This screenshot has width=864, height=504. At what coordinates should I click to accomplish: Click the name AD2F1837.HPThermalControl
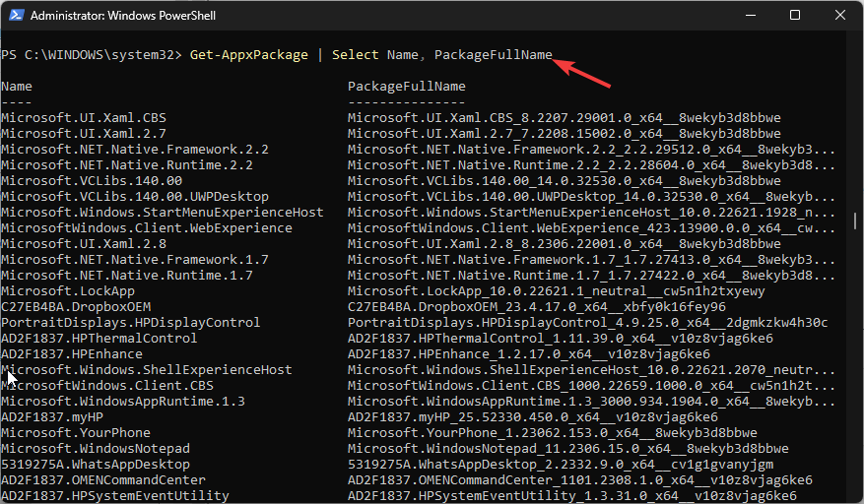point(100,339)
